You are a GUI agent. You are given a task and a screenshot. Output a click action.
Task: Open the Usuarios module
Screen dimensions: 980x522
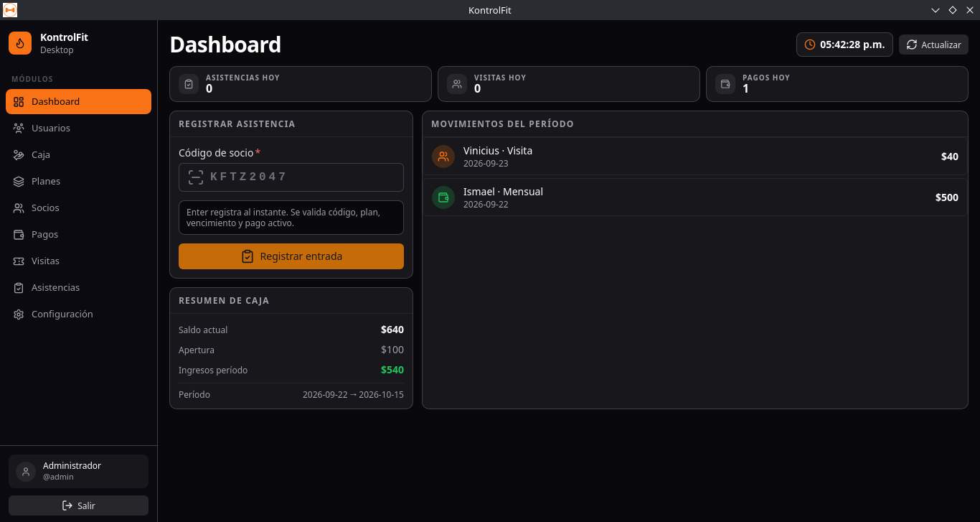pyautogui.click(x=79, y=129)
